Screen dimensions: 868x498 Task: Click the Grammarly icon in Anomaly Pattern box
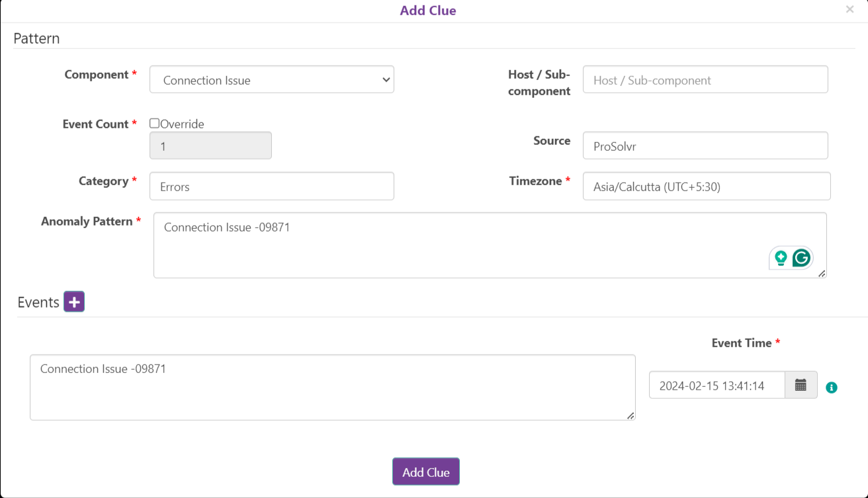click(802, 258)
